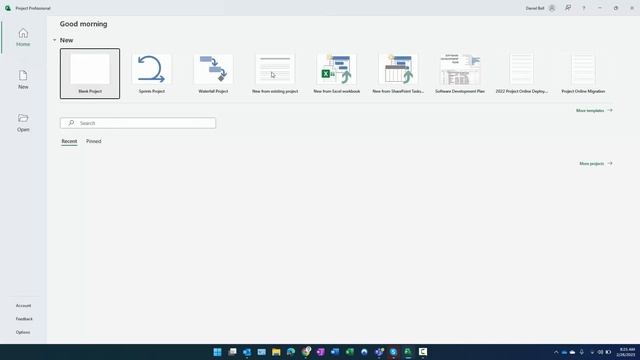Open the Project Online Migration template
The width and height of the screenshot is (640, 360).
pyautogui.click(x=583, y=73)
